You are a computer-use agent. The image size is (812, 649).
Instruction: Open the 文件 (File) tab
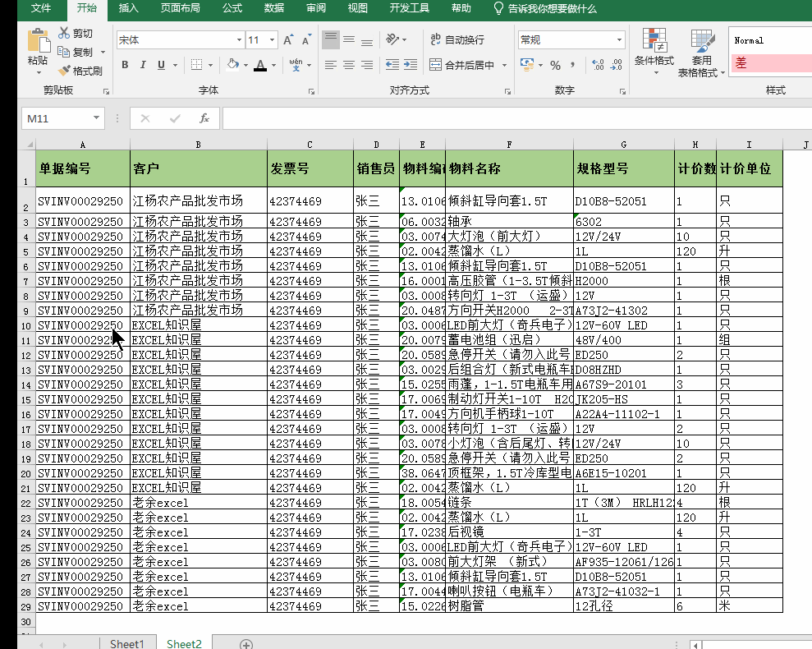[41, 8]
